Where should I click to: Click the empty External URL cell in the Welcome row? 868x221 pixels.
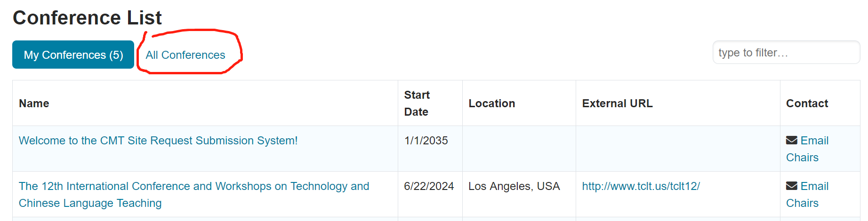click(x=678, y=149)
